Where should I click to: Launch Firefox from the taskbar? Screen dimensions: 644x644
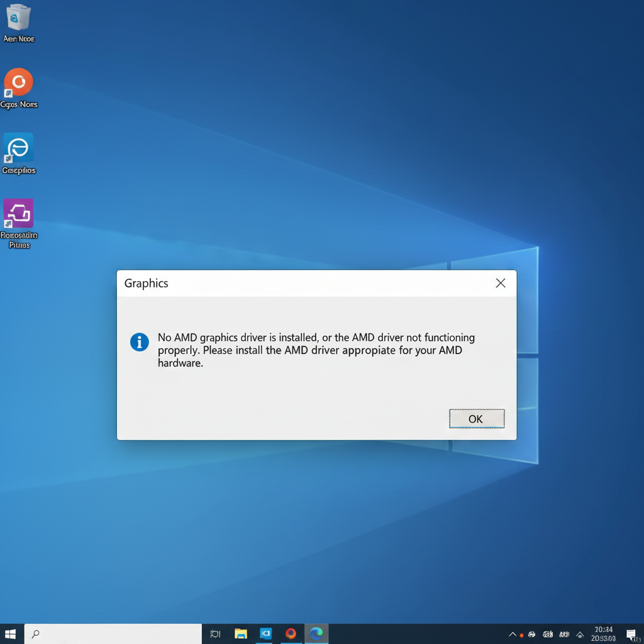pyautogui.click(x=291, y=634)
